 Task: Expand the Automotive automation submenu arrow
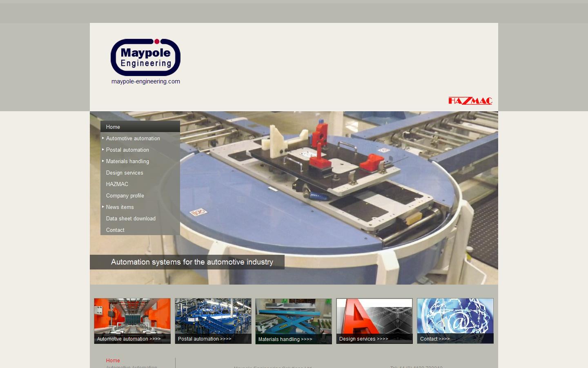(103, 138)
